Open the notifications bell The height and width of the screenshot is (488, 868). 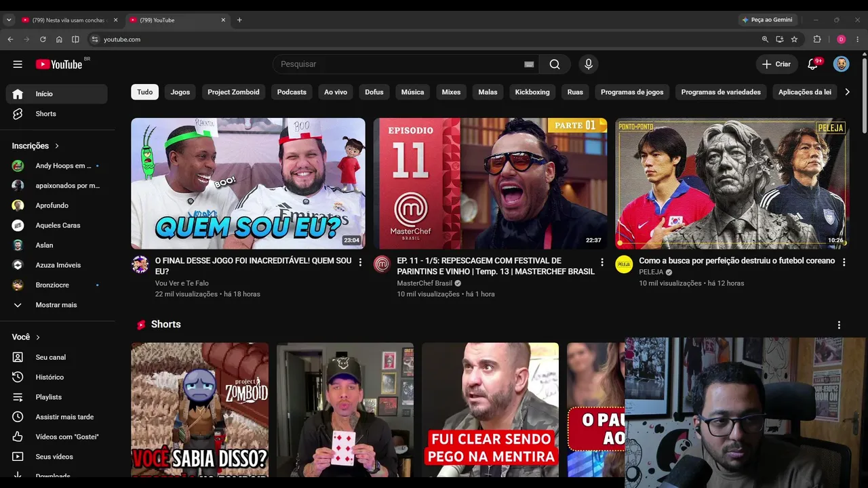[x=813, y=64]
